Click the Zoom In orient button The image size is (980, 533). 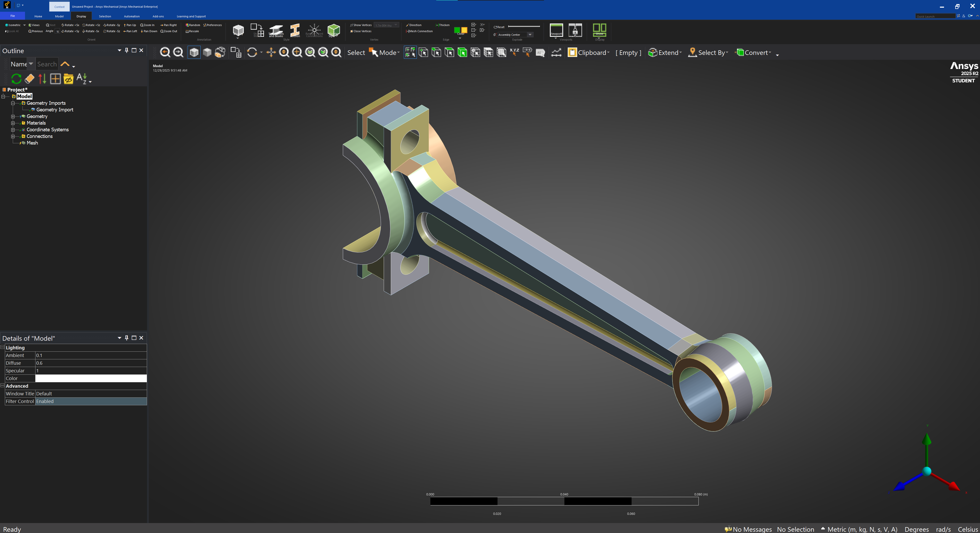pos(148,25)
